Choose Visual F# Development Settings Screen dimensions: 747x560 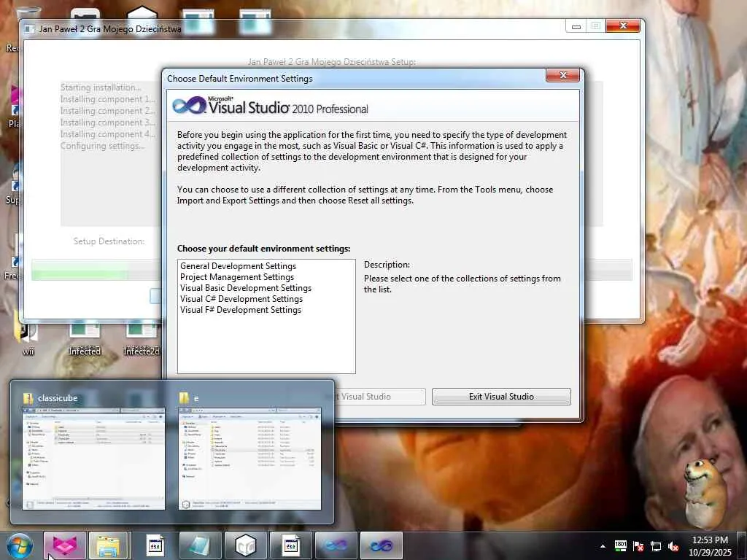click(241, 309)
